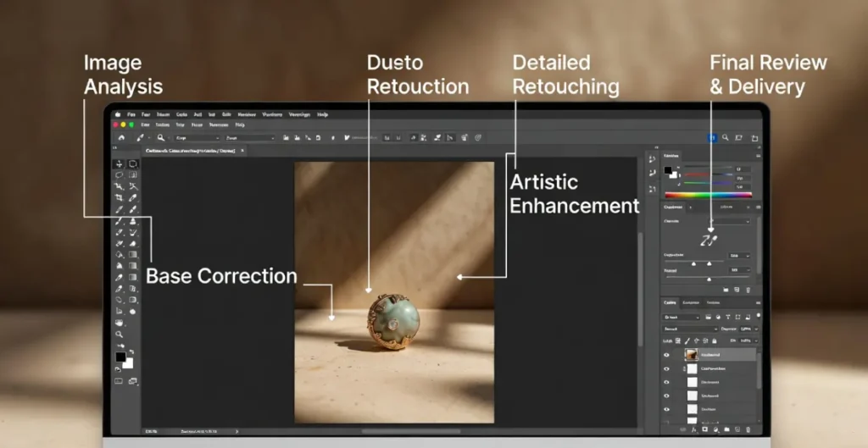Open the Apple menu
868x448 pixels.
[117, 114]
